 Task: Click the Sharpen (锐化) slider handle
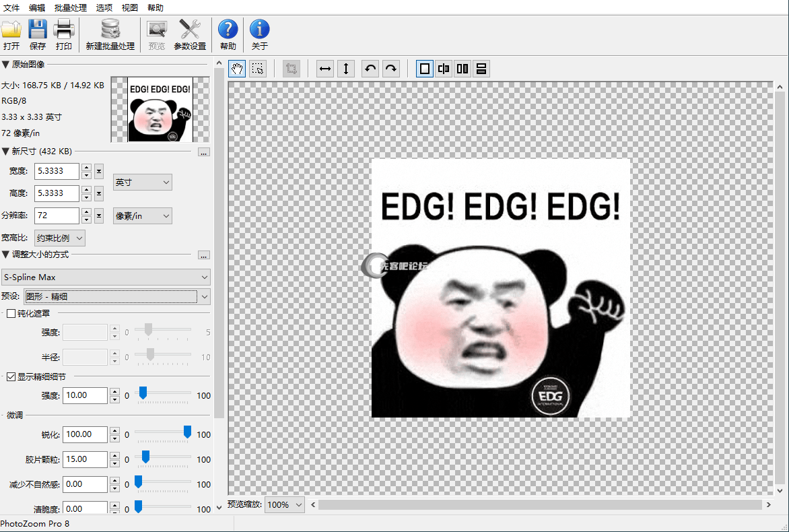[x=188, y=433]
